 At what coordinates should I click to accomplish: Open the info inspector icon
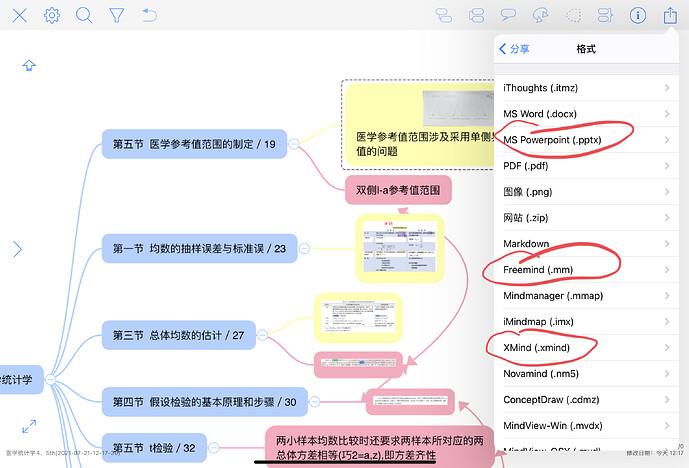point(638,15)
